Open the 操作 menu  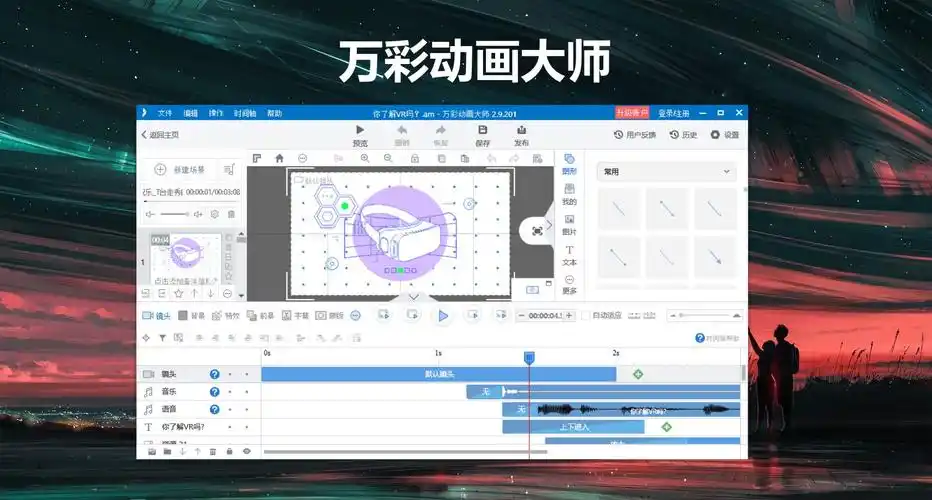coord(216,113)
